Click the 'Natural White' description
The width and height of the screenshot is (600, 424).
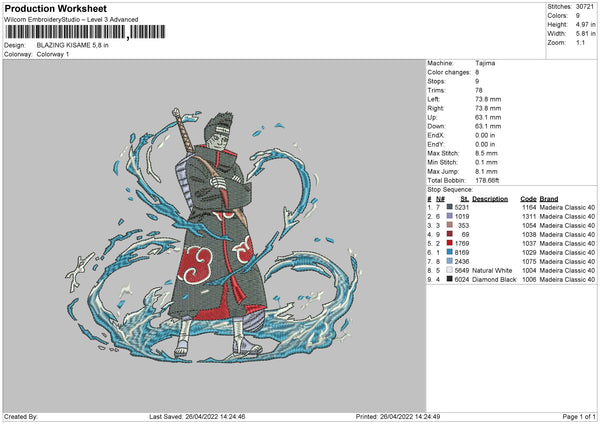click(492, 271)
